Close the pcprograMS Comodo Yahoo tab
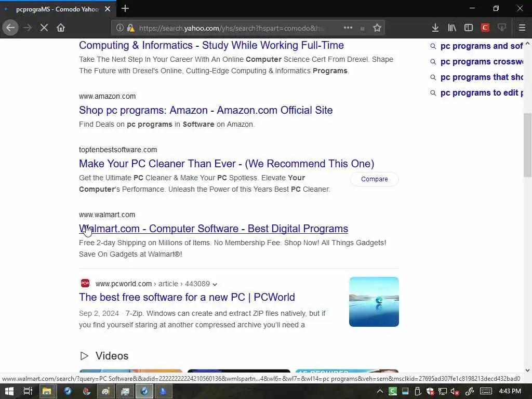532x399 pixels. [108, 9]
